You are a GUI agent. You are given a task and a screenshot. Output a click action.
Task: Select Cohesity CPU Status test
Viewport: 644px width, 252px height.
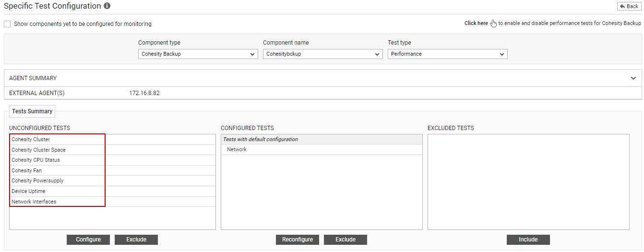[x=113, y=160]
